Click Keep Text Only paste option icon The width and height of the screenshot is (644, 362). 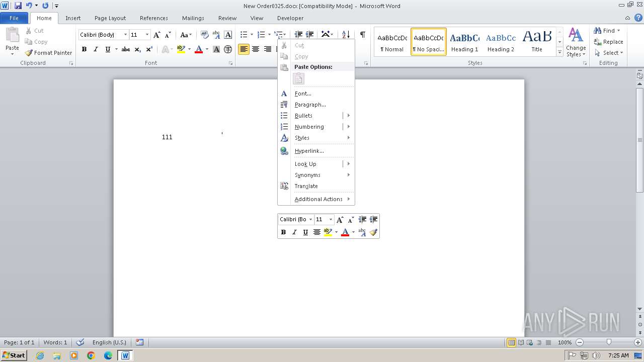tap(299, 78)
